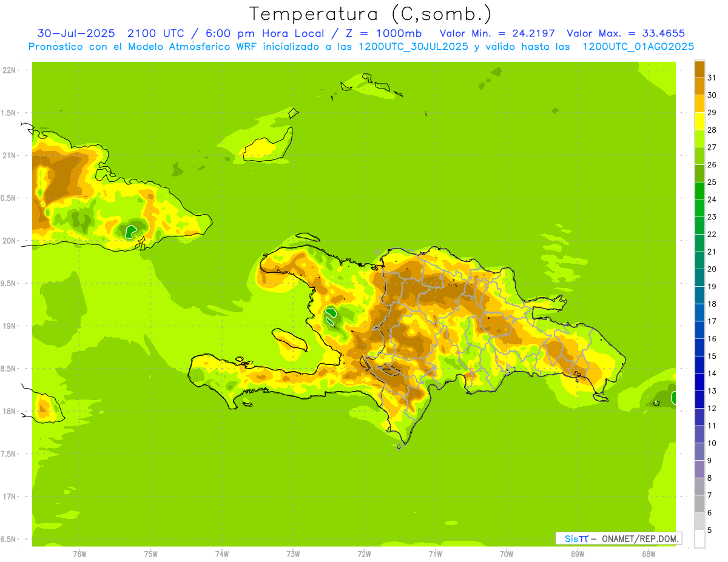Viewport: 728px width, 562px height.
Task: Click the legend value label '10'
Action: click(712, 443)
